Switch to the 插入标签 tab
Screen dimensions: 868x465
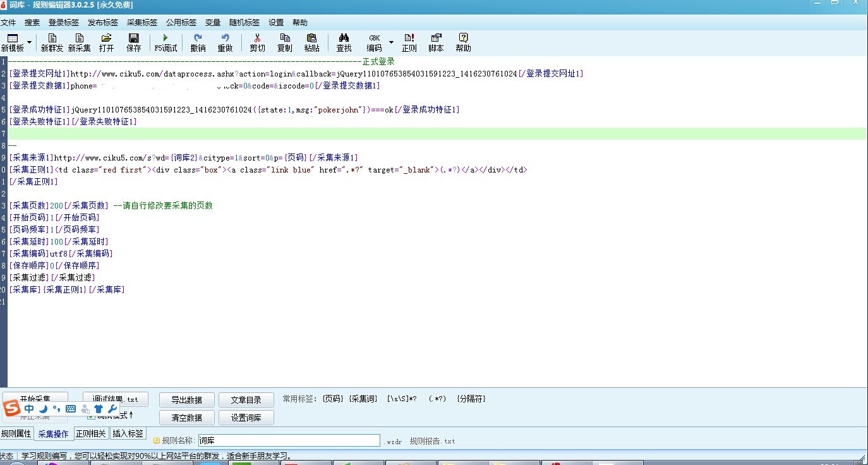(128, 433)
